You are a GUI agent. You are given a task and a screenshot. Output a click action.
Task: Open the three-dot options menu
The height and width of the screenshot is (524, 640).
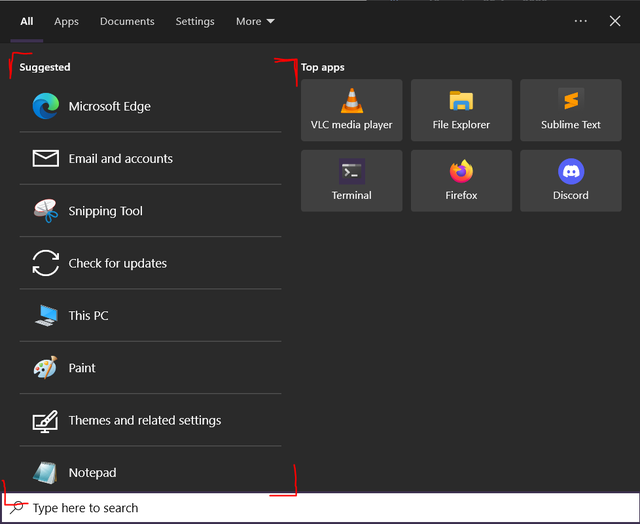coord(580,21)
